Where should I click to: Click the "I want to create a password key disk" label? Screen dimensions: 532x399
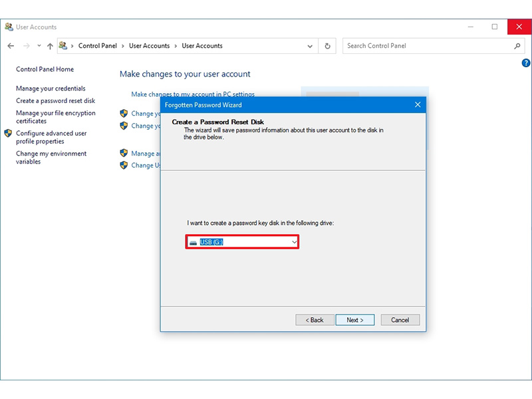(x=260, y=223)
